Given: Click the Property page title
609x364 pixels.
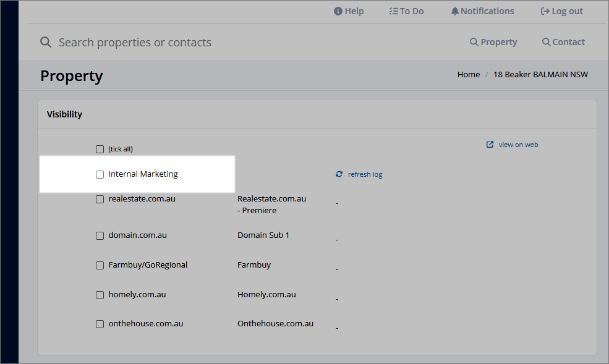Looking at the screenshot, I should 72,76.
